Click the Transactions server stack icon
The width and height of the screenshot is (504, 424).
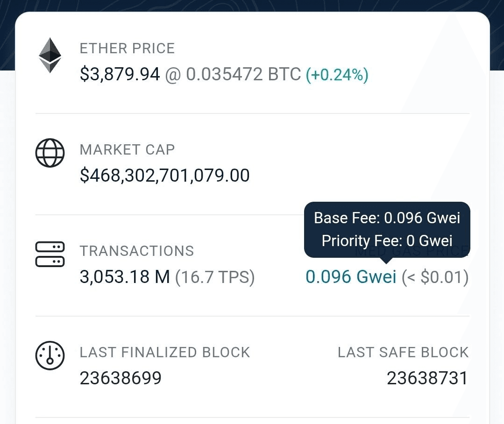pyautogui.click(x=50, y=254)
